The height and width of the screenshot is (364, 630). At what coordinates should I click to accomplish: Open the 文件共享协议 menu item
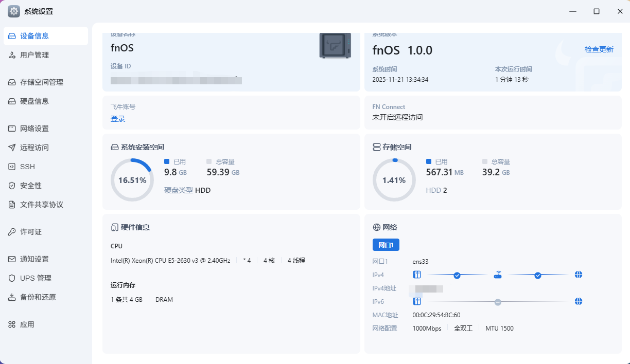pos(41,205)
